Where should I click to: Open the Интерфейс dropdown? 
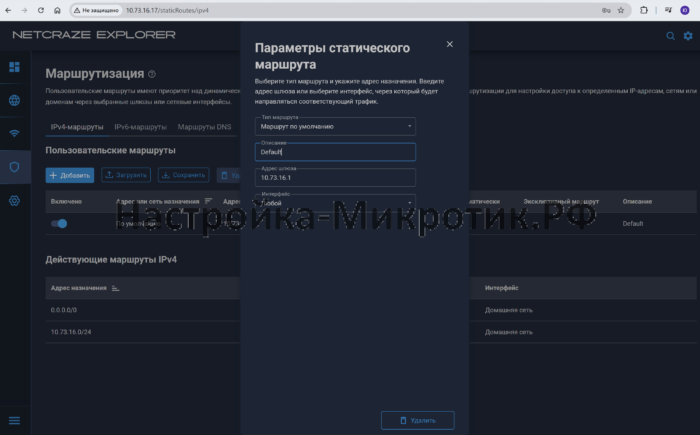[x=335, y=203]
